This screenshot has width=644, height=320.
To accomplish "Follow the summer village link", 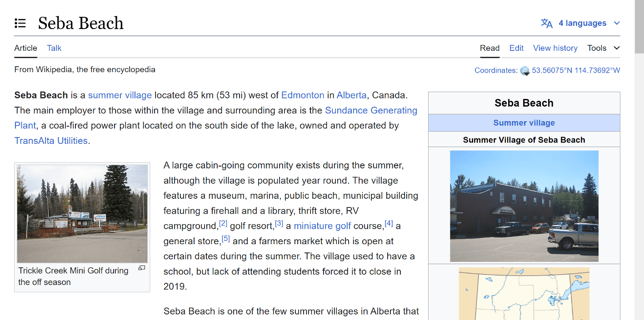I will [x=120, y=95].
